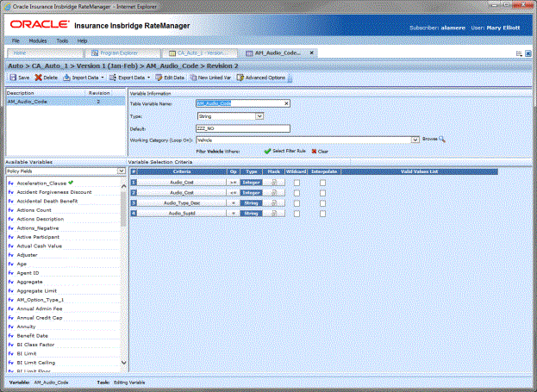Click the Audio_SupId criteria cell

(x=182, y=214)
